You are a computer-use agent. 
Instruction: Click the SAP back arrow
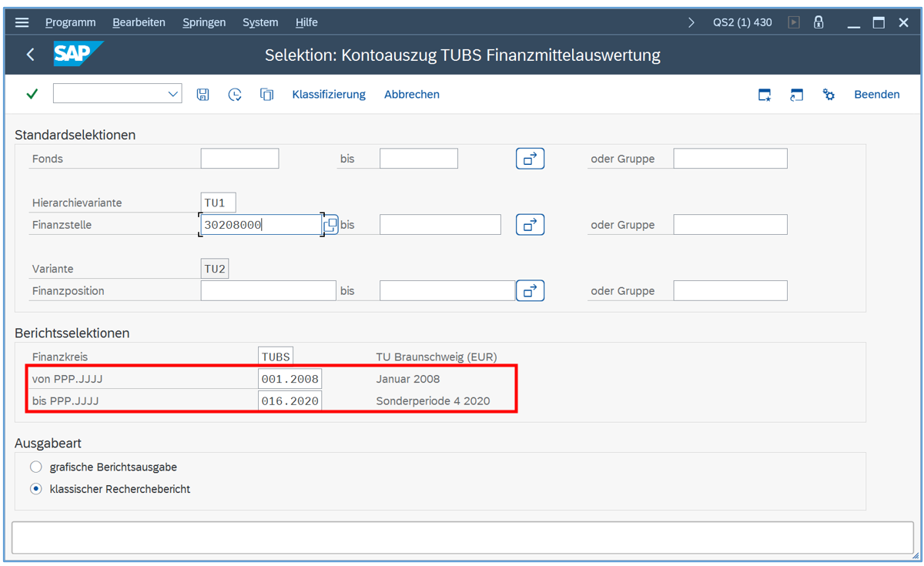[x=30, y=55]
